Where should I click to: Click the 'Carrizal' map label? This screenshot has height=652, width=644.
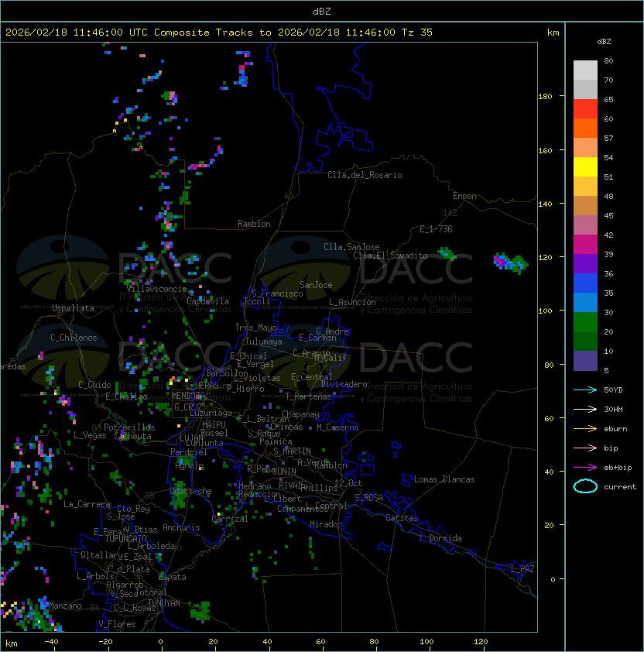230,519
